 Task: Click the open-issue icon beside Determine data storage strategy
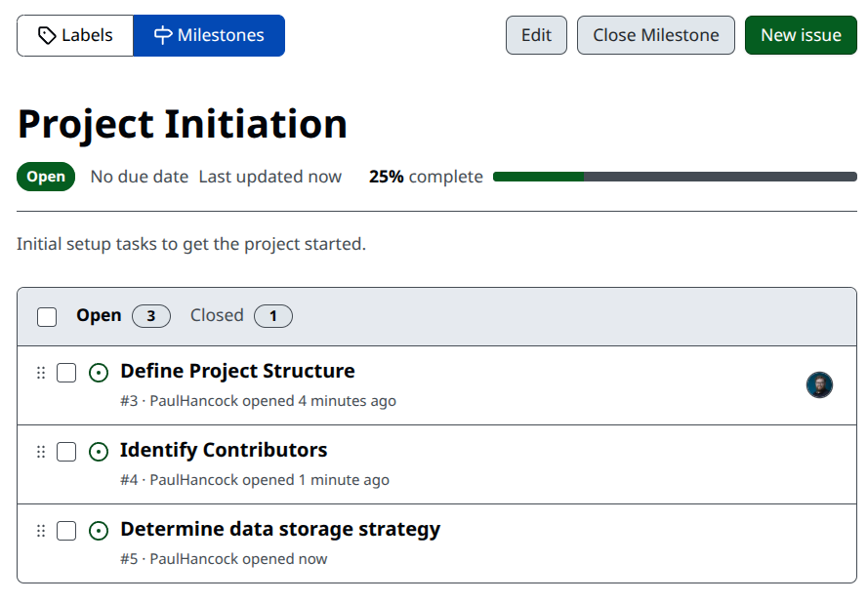tap(99, 531)
